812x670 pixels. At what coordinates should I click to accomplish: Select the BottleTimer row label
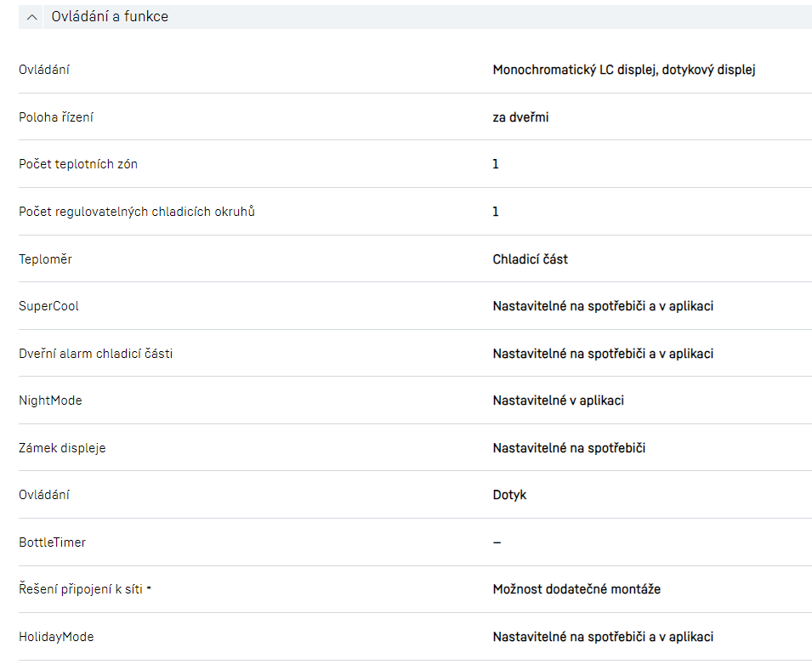click(52, 542)
